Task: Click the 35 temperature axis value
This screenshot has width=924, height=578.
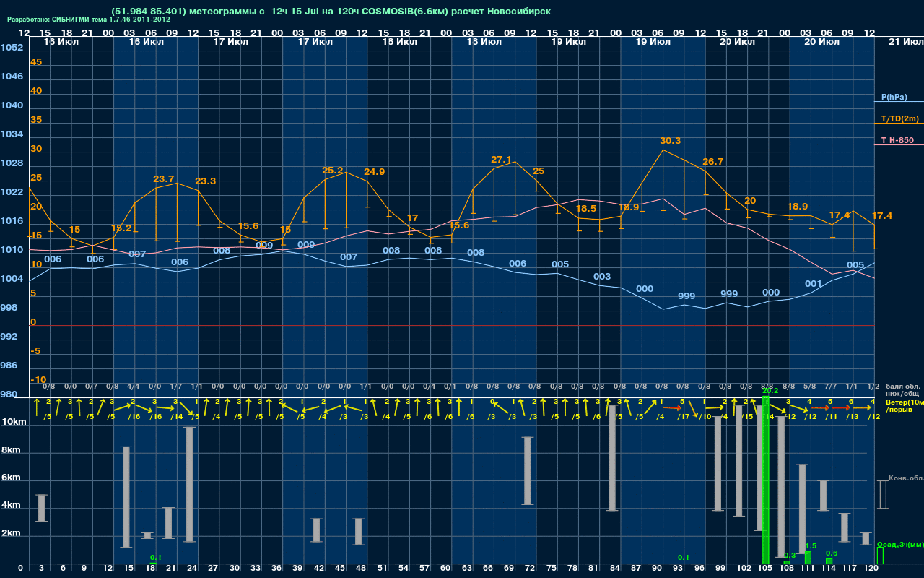Action: (36, 120)
